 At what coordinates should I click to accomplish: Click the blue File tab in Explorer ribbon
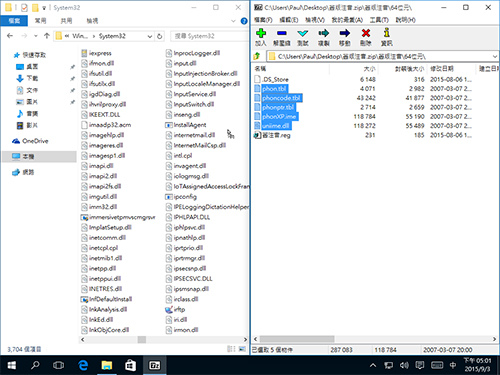(14, 21)
